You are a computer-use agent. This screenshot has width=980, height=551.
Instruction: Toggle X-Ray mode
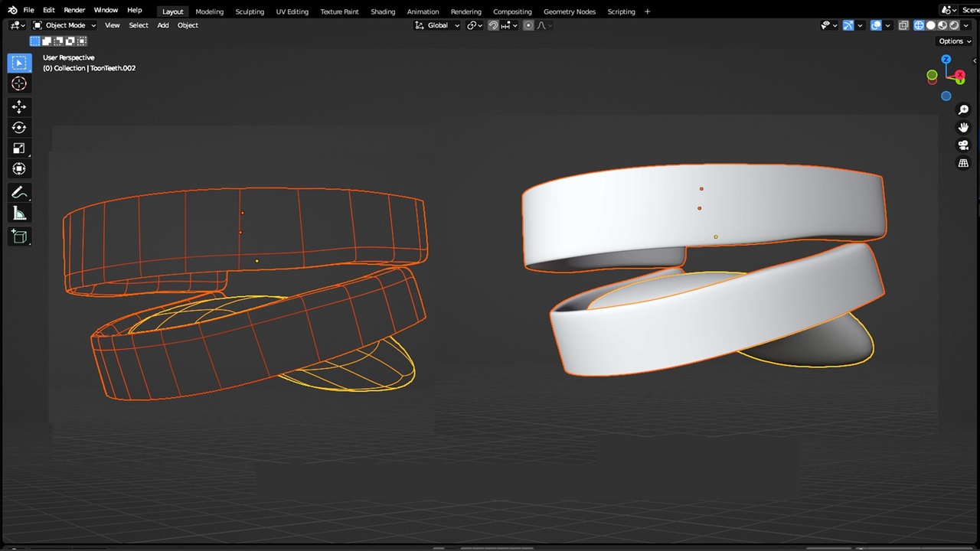click(903, 25)
